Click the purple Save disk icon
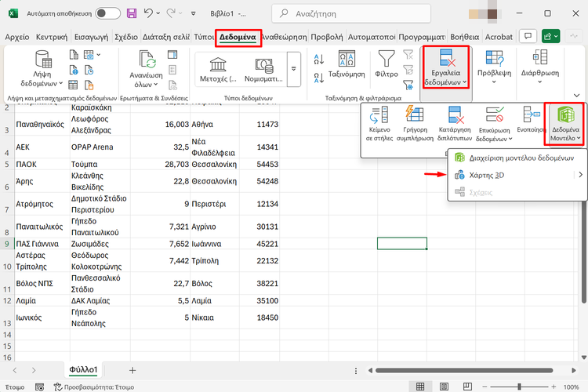The width and height of the screenshot is (588, 392). pos(132,13)
